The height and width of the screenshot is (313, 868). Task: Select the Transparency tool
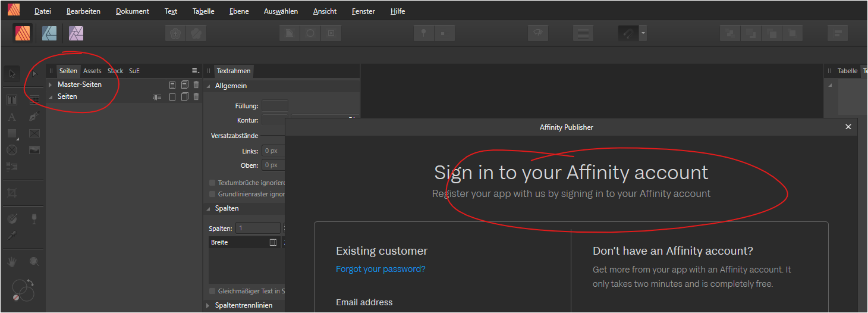[x=34, y=219]
